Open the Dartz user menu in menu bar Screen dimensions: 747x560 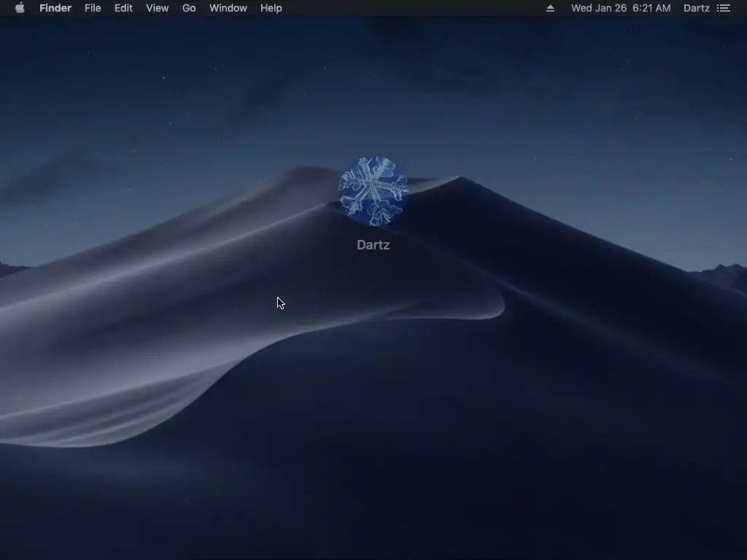coord(697,8)
